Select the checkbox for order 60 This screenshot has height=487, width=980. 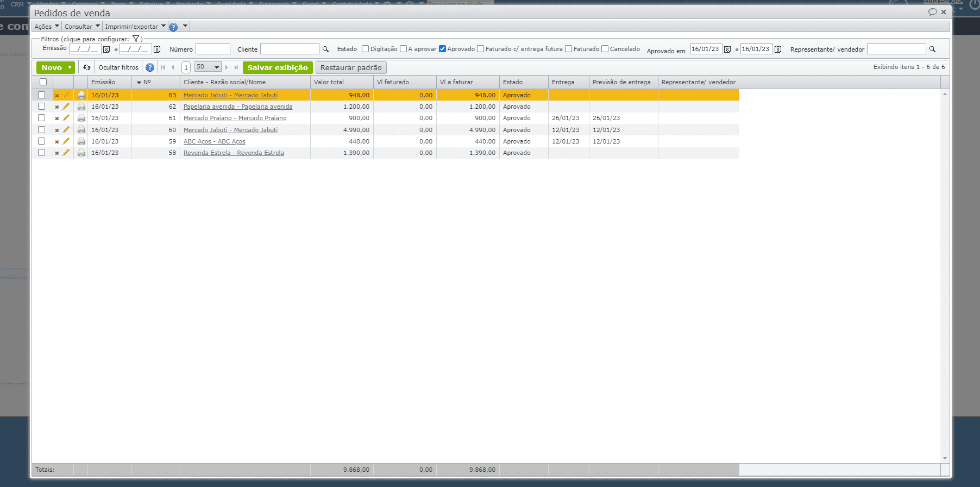[41, 130]
